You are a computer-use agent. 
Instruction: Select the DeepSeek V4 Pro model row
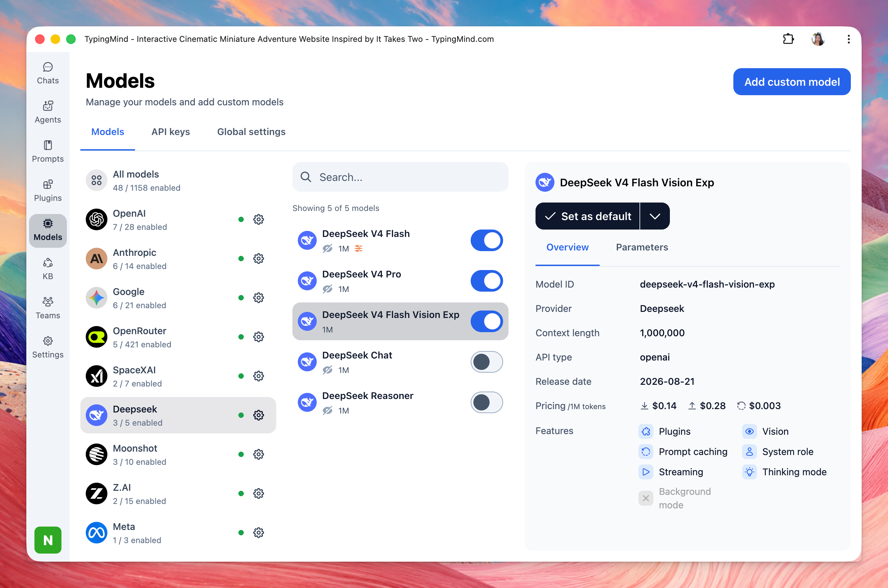(x=400, y=281)
